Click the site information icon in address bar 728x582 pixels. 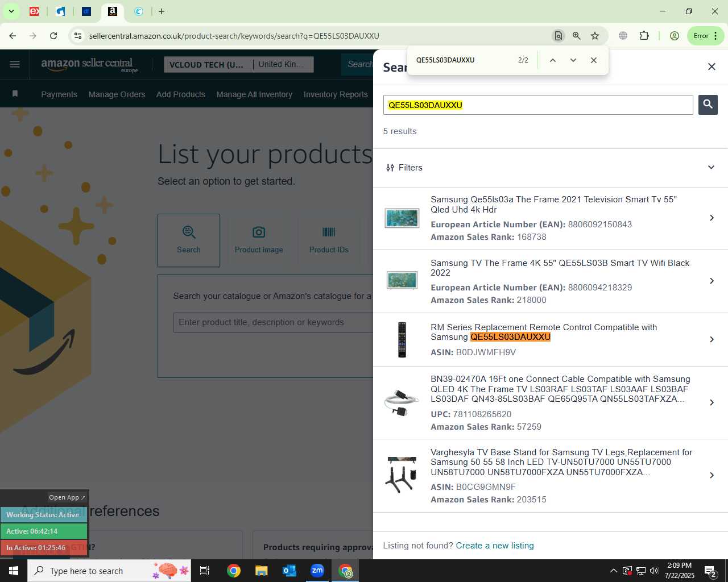[x=78, y=36]
